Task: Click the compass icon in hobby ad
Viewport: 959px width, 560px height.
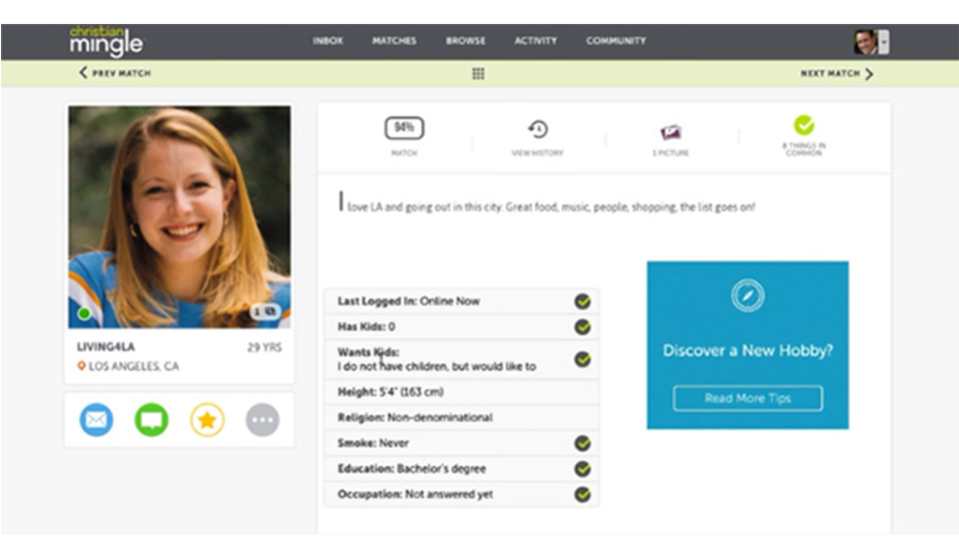Action: 747,295
